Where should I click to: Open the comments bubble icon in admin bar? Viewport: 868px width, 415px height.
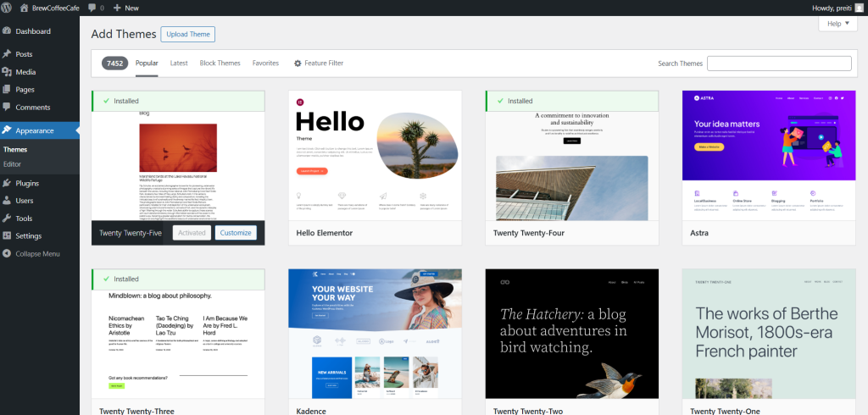click(92, 8)
